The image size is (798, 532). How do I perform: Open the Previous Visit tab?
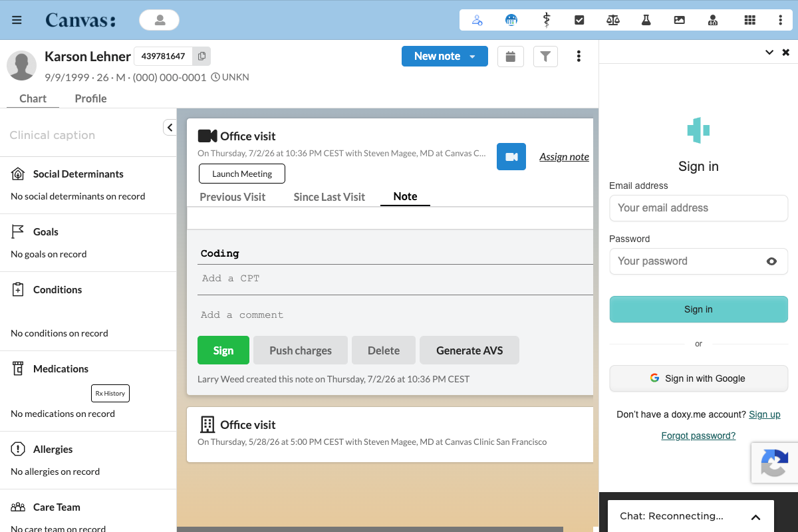[233, 197]
